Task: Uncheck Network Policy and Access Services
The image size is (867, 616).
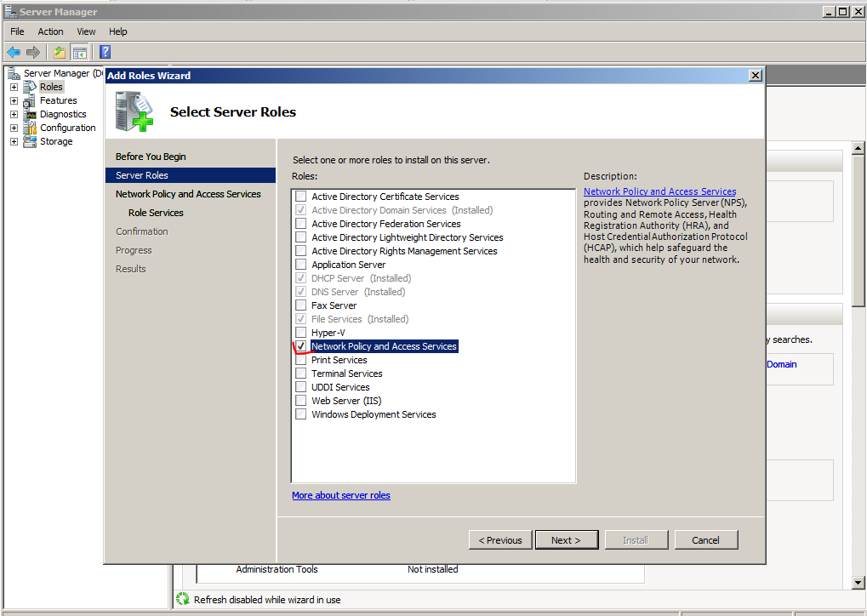Action: [301, 346]
